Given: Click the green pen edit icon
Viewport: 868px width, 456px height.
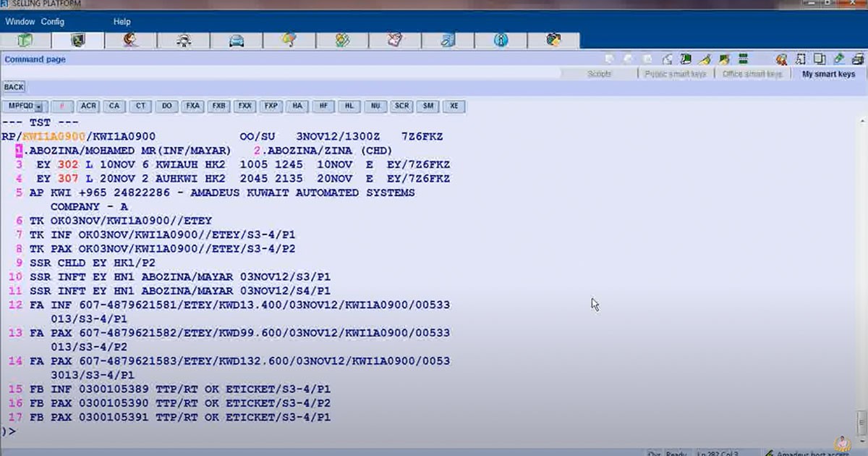Looking at the screenshot, I should pos(839,59).
